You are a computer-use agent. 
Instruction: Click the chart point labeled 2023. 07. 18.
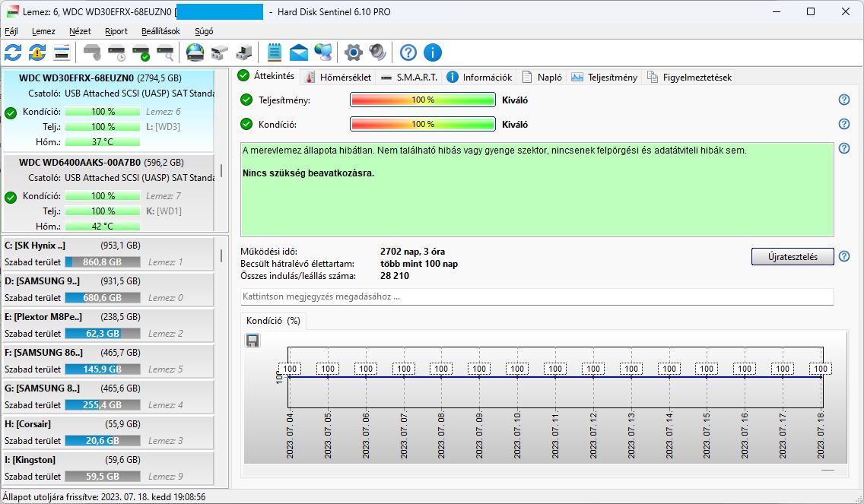point(821,377)
